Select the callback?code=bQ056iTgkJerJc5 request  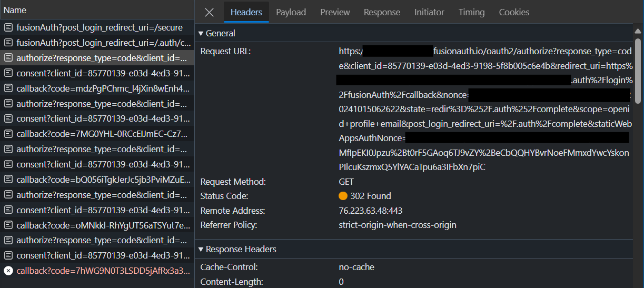pyautogui.click(x=103, y=180)
